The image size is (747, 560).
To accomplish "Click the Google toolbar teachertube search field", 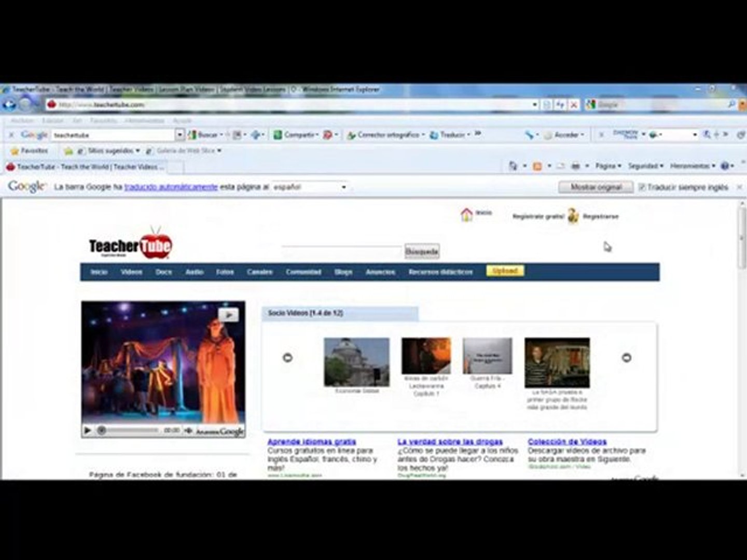I will 113,135.
